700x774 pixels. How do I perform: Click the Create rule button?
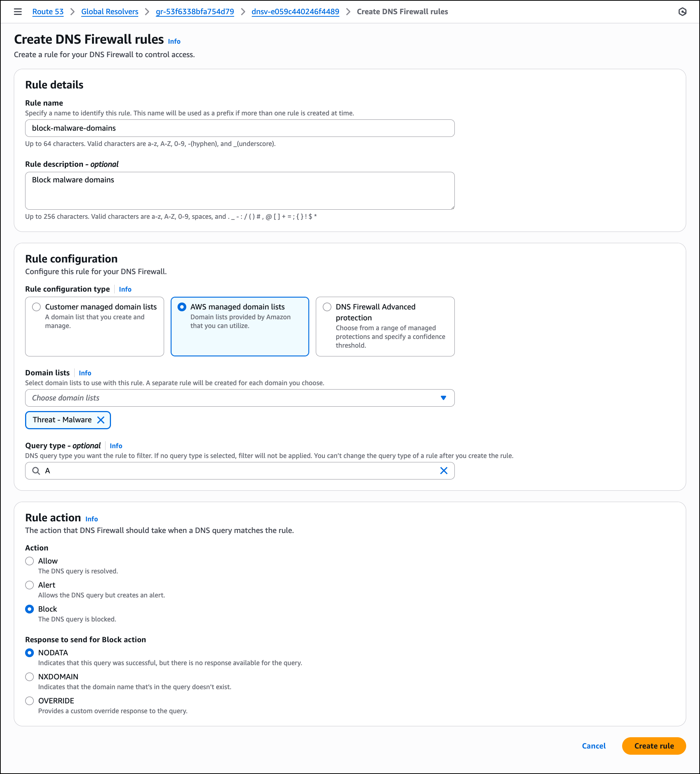tap(653, 746)
